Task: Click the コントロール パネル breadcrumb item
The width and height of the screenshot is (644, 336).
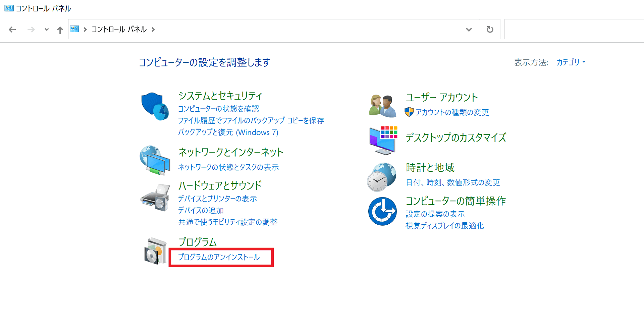Action: [x=119, y=30]
